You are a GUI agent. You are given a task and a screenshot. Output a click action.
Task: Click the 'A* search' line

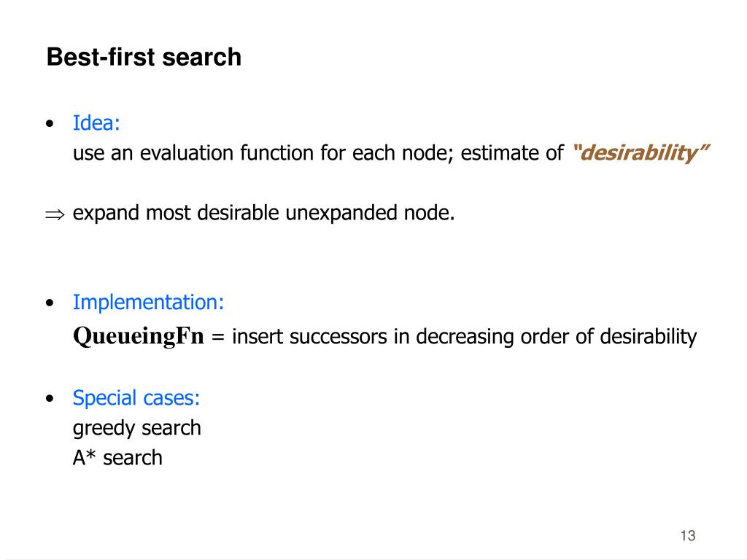117,458
